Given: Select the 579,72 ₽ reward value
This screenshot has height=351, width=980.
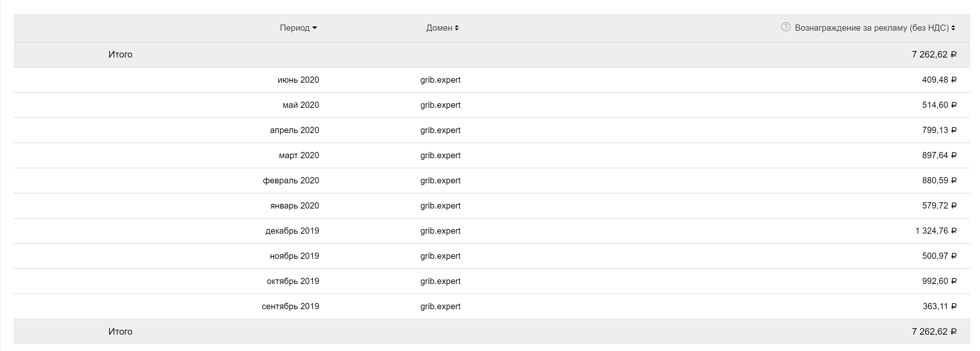Looking at the screenshot, I should click(939, 206).
